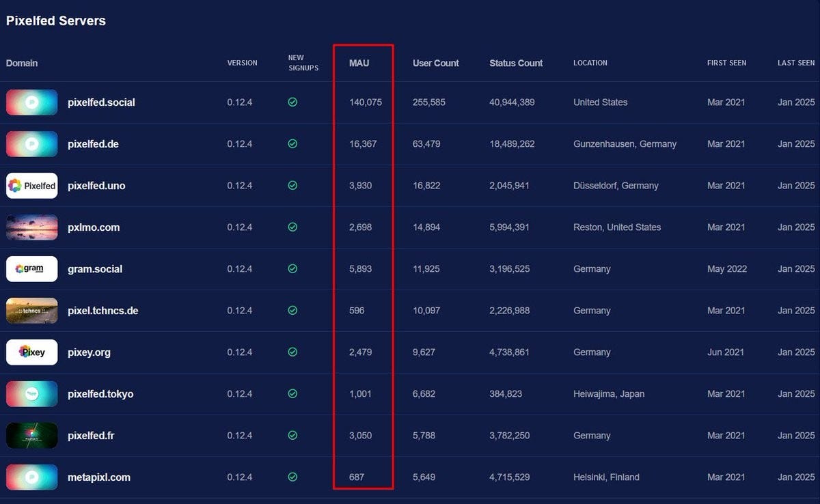Viewport: 820px width, 504px height.
Task: Click the pixey.org Pixey logo thumbnail
Action: coord(32,352)
